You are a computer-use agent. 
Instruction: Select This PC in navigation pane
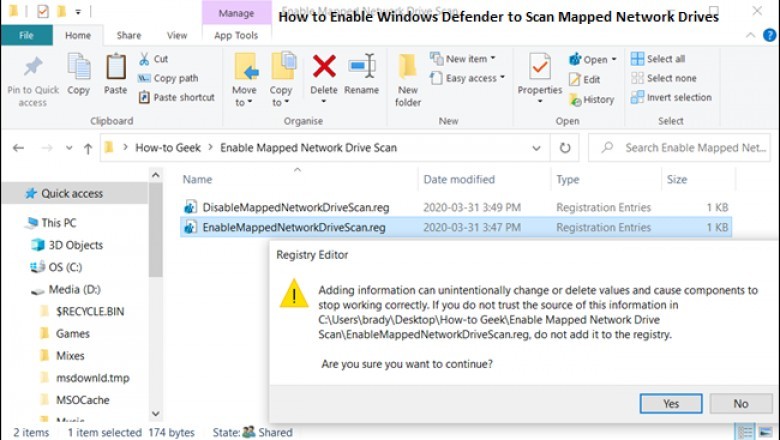click(x=59, y=223)
